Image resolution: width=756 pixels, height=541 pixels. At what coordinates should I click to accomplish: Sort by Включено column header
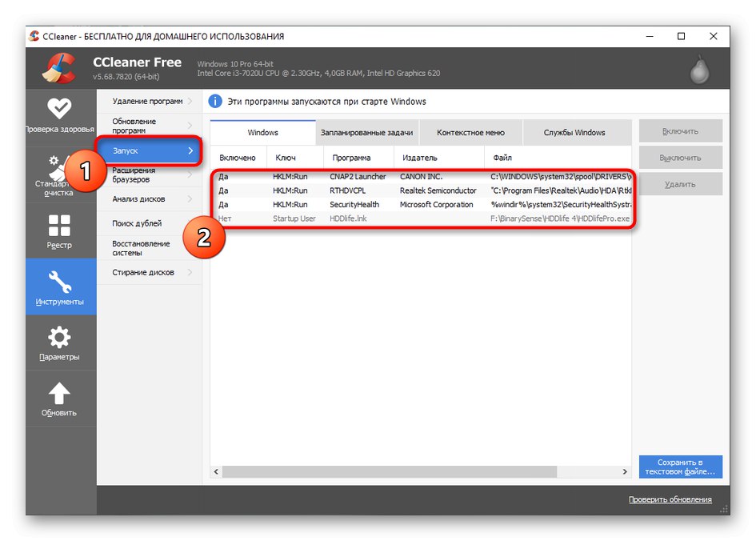point(238,158)
